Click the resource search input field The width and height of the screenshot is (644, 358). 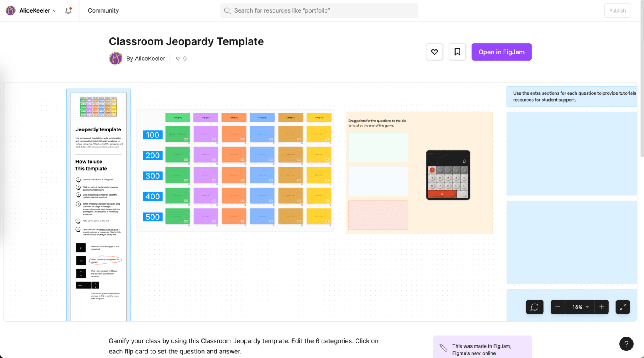coord(319,10)
